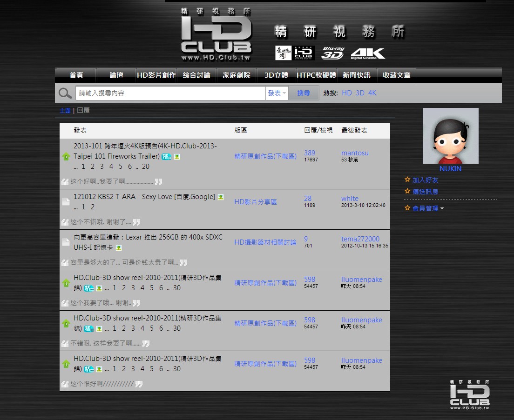Click reply count 9 for the Lexar 256GB thread
This screenshot has width=514, height=420.
[x=306, y=239]
